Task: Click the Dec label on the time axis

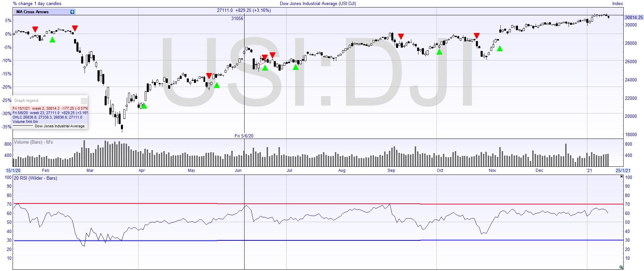Action: [x=539, y=170]
